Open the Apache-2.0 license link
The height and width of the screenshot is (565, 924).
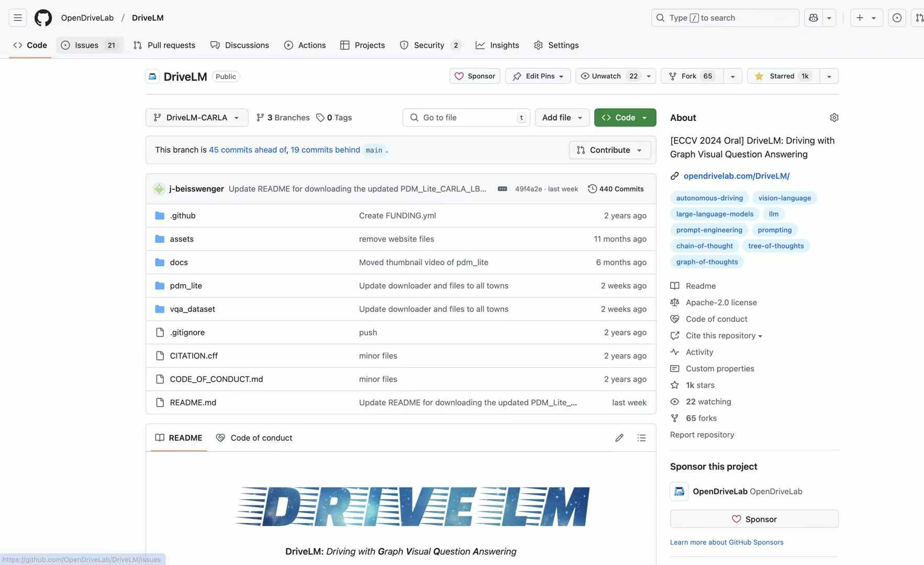point(721,302)
